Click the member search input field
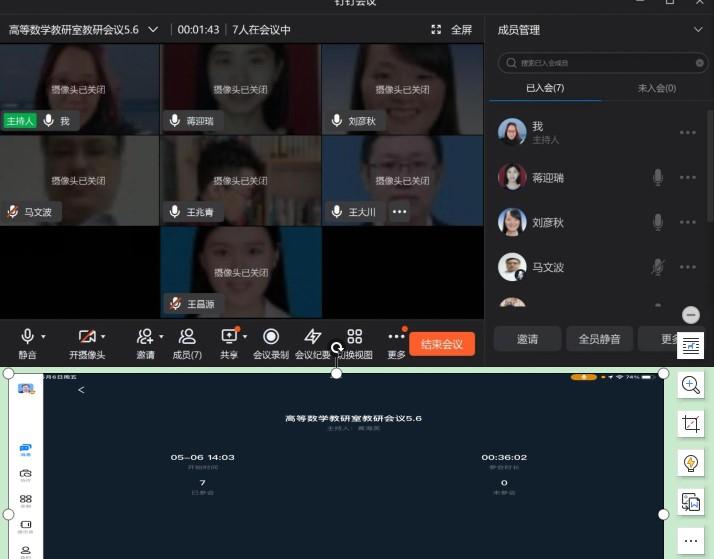The width and height of the screenshot is (714, 559). click(x=601, y=63)
